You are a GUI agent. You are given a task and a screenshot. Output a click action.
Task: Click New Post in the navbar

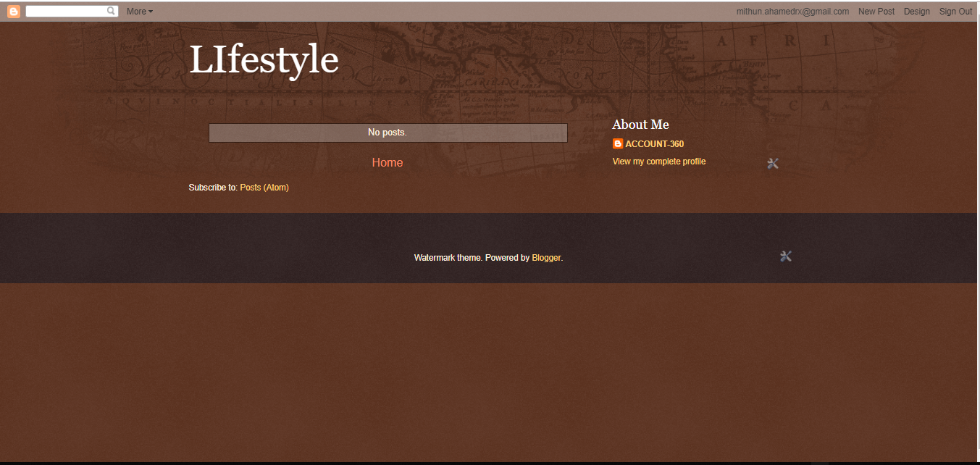point(876,11)
